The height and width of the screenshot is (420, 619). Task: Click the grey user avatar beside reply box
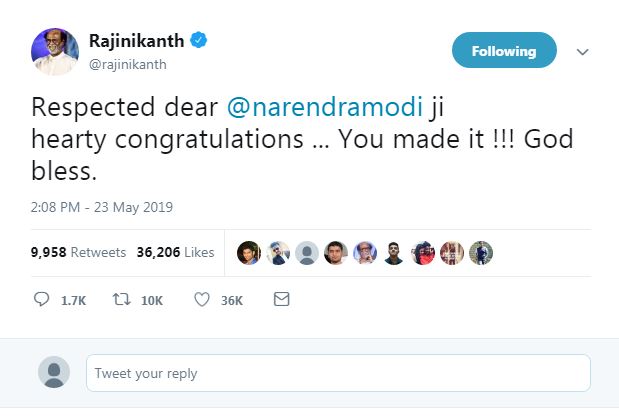click(53, 373)
